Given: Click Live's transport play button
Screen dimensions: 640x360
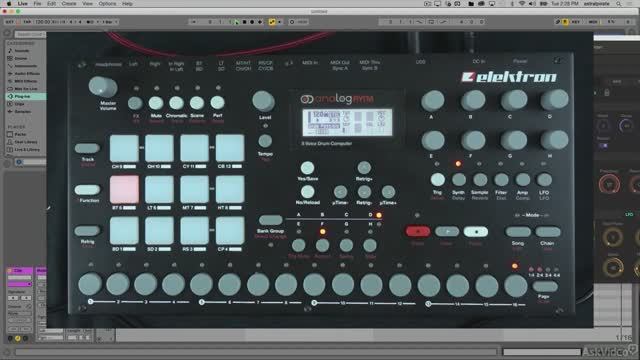Looking at the screenshot, I should pos(236,22).
